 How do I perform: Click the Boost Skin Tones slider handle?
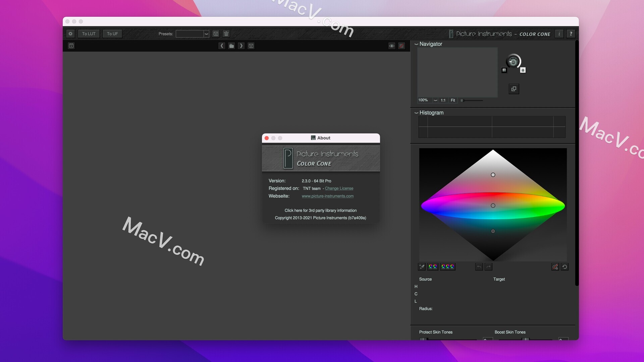[x=526, y=339]
